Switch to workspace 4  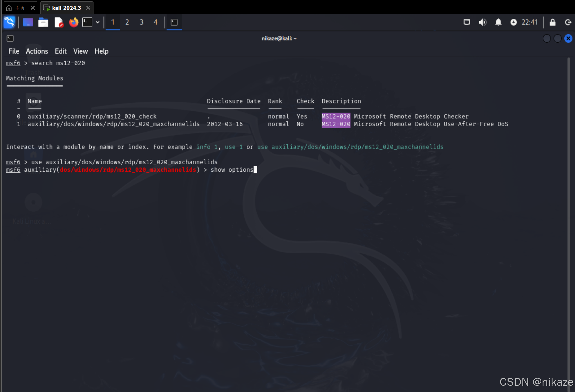(x=156, y=22)
